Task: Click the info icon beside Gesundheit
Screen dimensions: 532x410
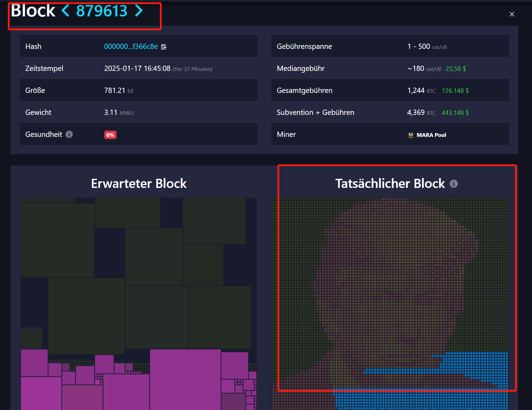Action: (x=69, y=134)
